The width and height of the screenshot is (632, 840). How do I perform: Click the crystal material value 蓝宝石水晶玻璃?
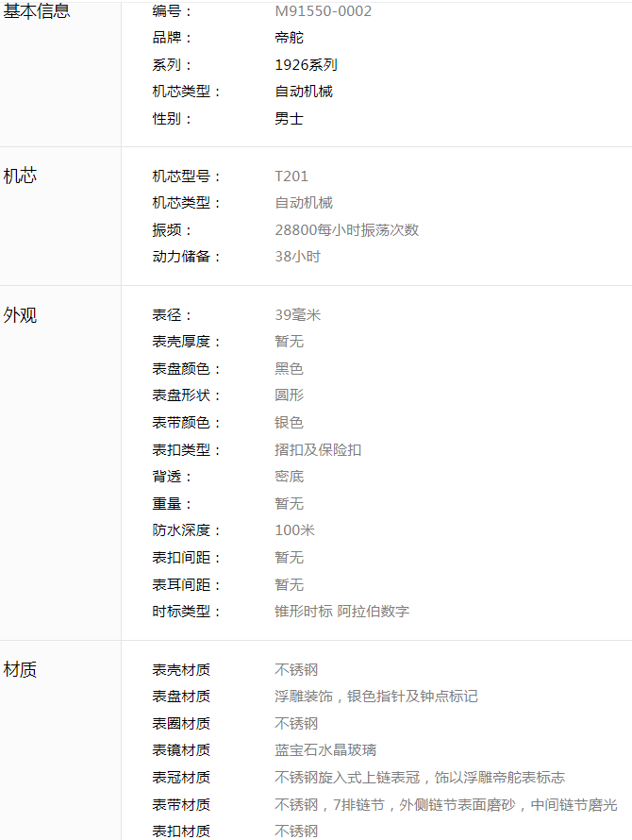click(325, 750)
